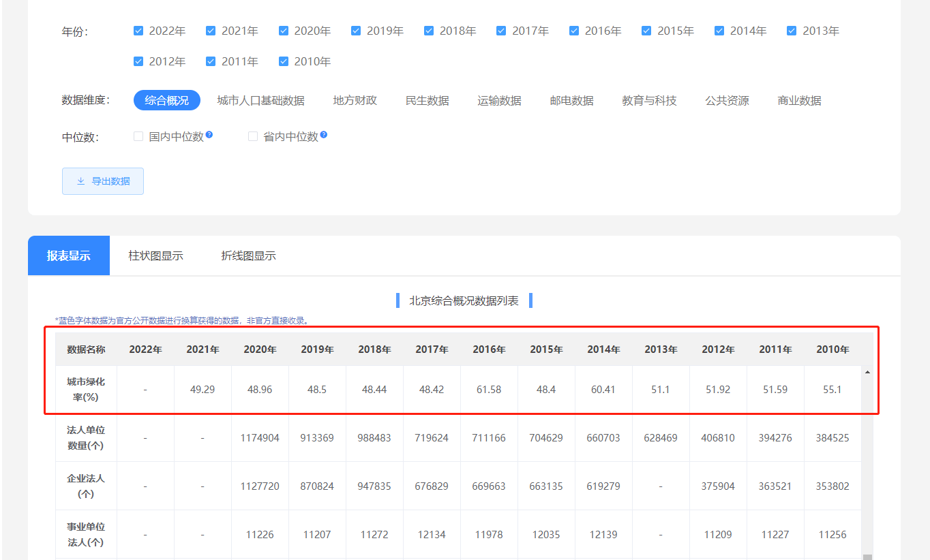Uncheck the 2011年 checkbox
The image size is (930, 560).
(211, 61)
